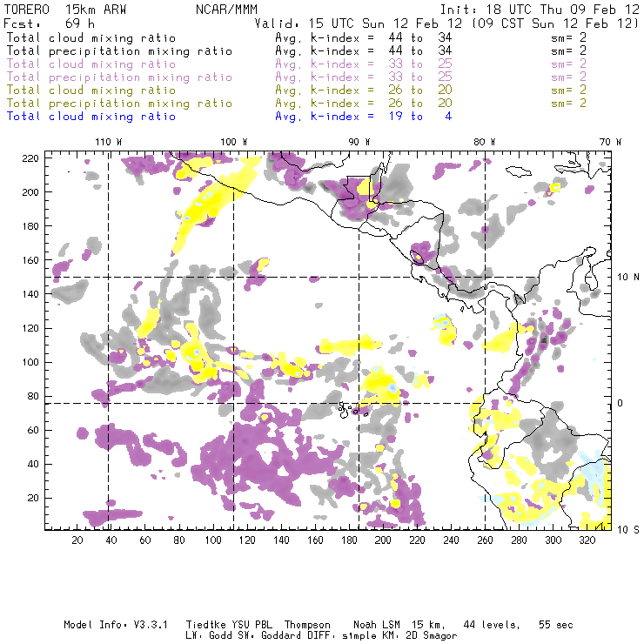Click the "0" equator latitude label
The height and width of the screenshot is (644, 644).
(x=621, y=403)
